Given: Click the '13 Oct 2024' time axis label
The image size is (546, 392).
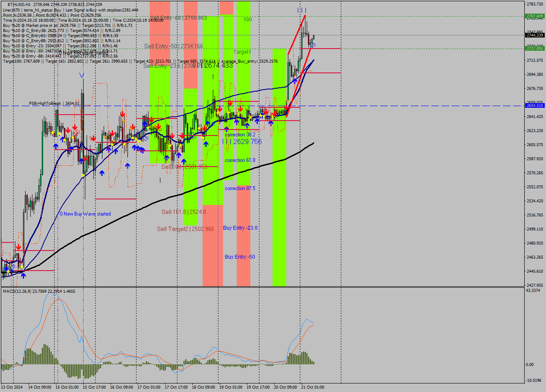Looking at the screenshot, I should click(12, 387).
